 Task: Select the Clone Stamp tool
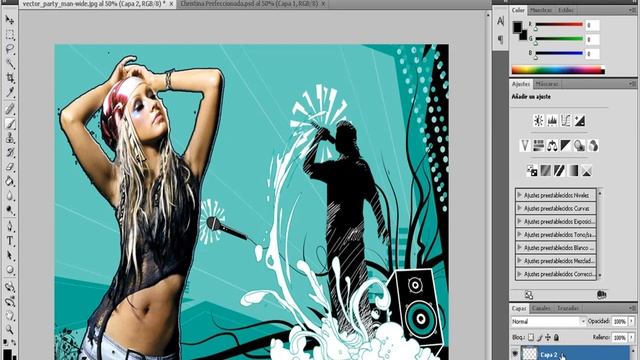coord(10,138)
